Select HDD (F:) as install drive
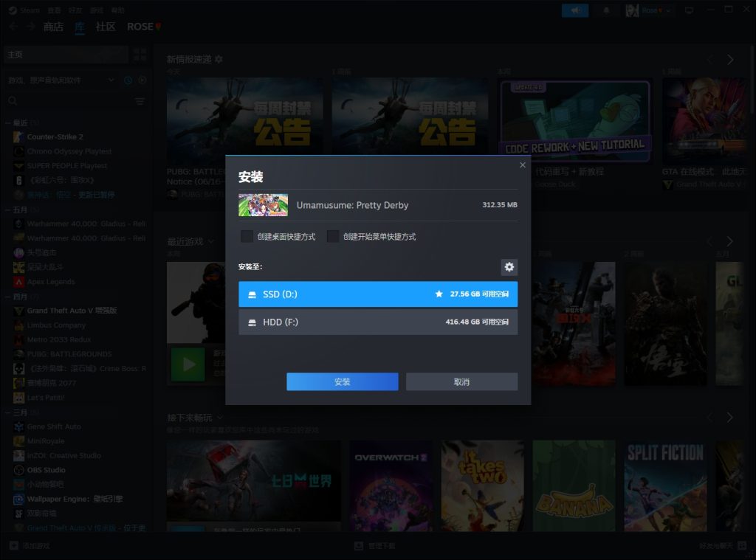756x560 pixels. coord(378,322)
